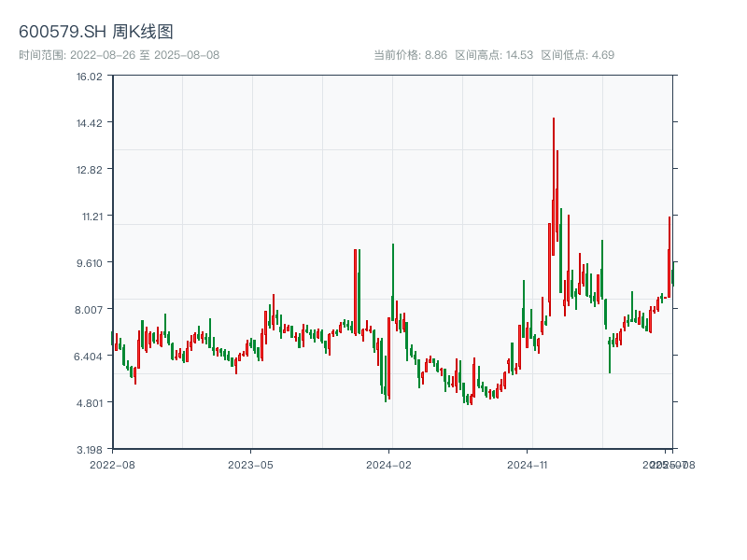Click the tallest red candlestick near 14.5 peak
The width and height of the screenshot is (747, 560).
pyautogui.click(x=553, y=186)
